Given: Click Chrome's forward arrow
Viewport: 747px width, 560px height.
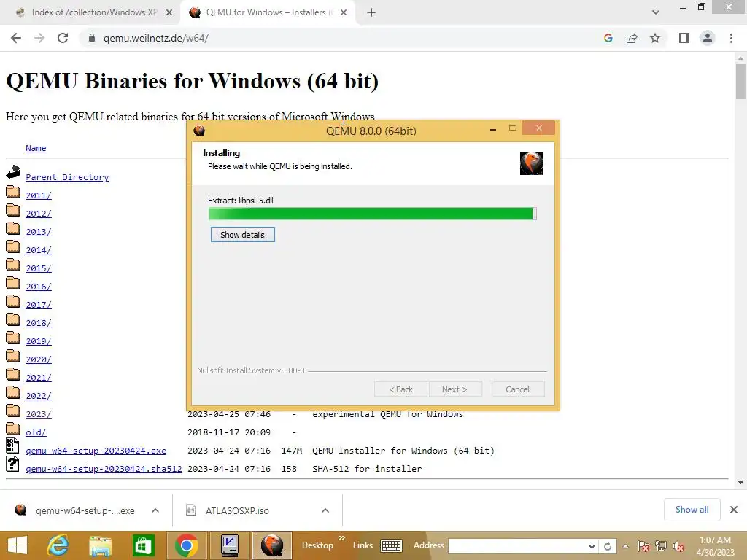Looking at the screenshot, I should (x=39, y=38).
